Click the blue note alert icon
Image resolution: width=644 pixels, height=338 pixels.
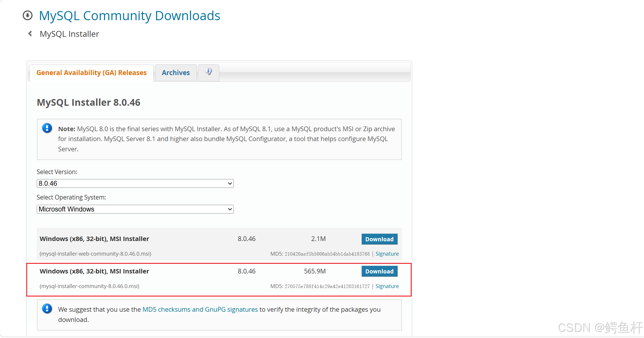click(47, 128)
